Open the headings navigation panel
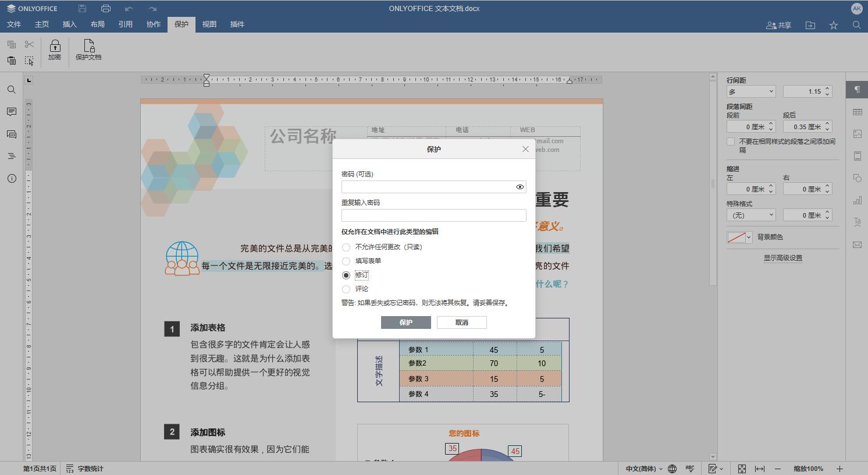Viewport: 868px width, 475px height. tap(11, 156)
